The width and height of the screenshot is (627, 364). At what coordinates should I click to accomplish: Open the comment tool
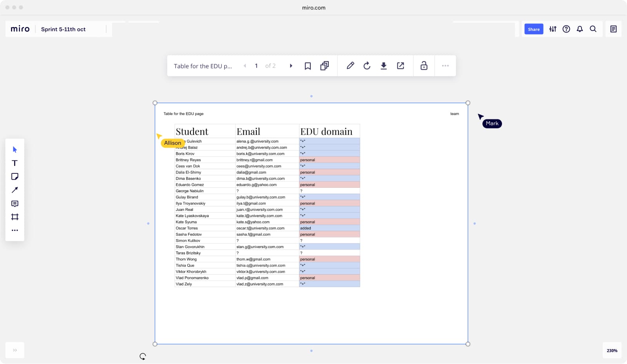click(14, 203)
